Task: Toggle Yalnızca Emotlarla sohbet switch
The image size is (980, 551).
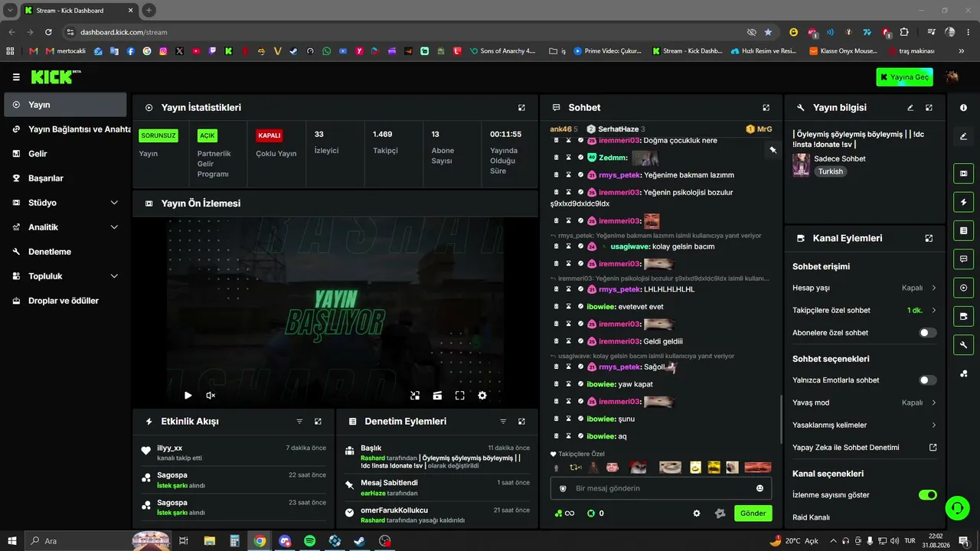Action: 928,380
